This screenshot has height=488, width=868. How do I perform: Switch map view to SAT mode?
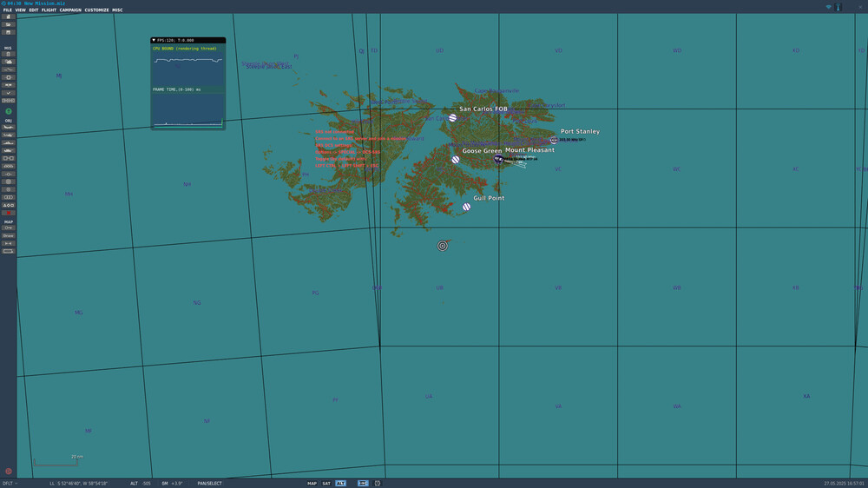click(x=326, y=484)
